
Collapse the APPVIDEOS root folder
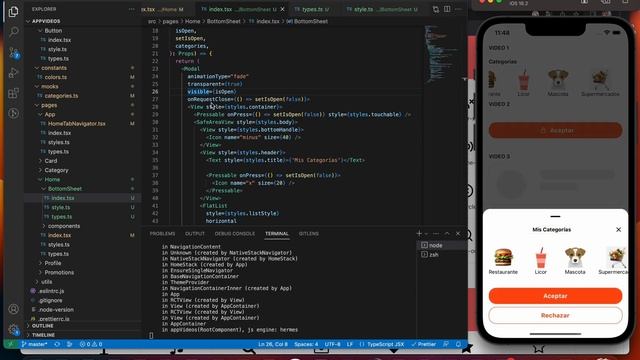(46, 21)
